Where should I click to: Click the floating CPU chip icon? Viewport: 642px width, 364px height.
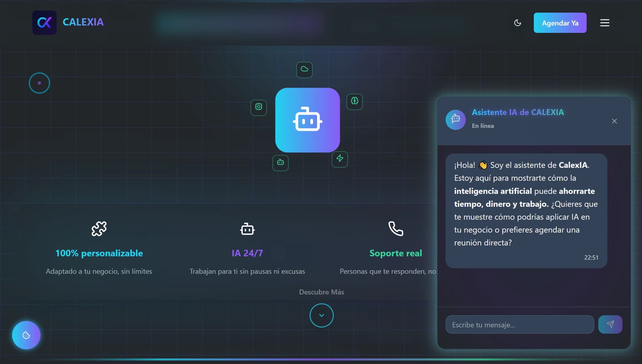tap(258, 107)
